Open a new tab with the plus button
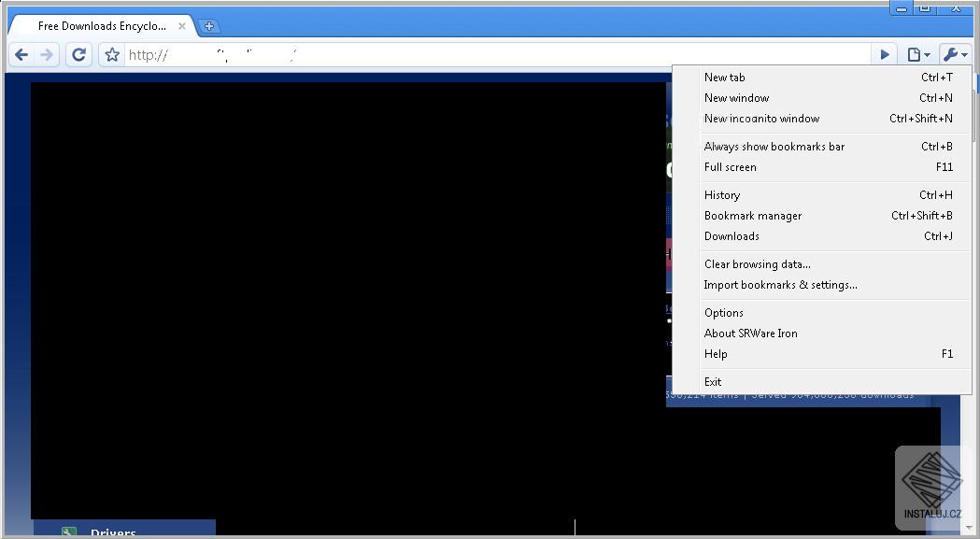Viewport: 980px width, 539px height. point(209,25)
